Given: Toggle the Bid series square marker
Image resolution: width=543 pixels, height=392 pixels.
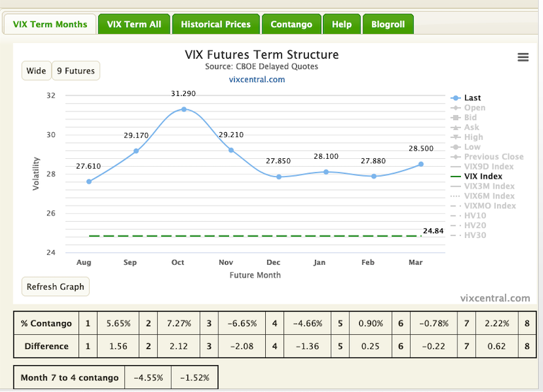Looking at the screenshot, I should (x=456, y=118).
